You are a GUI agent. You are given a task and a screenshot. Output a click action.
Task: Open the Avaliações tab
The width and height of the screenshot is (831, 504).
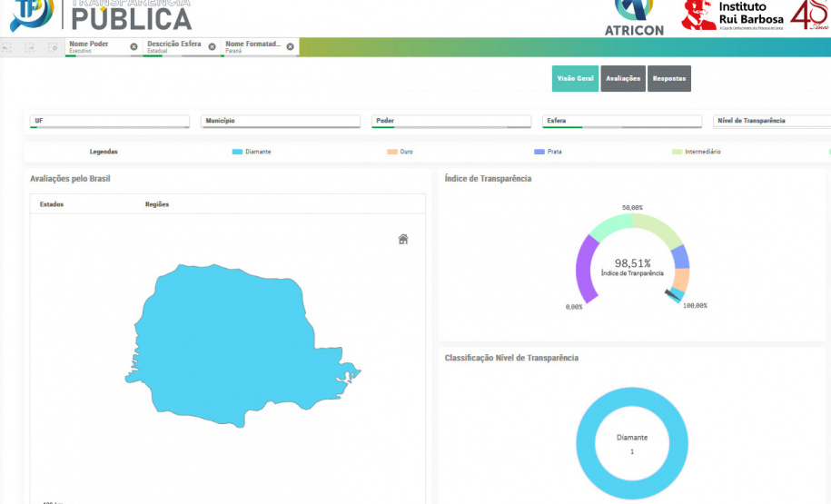coord(623,79)
